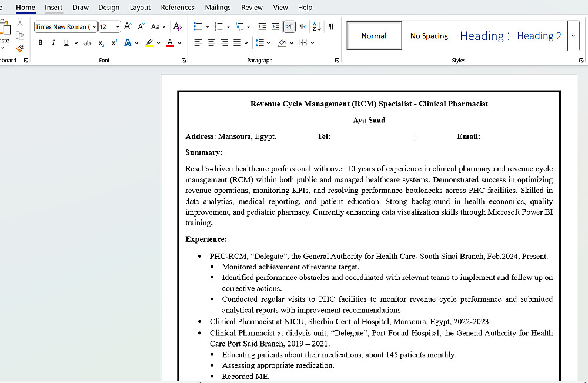Open the highlight color arrow
The width and height of the screenshot is (588, 383).
click(158, 43)
